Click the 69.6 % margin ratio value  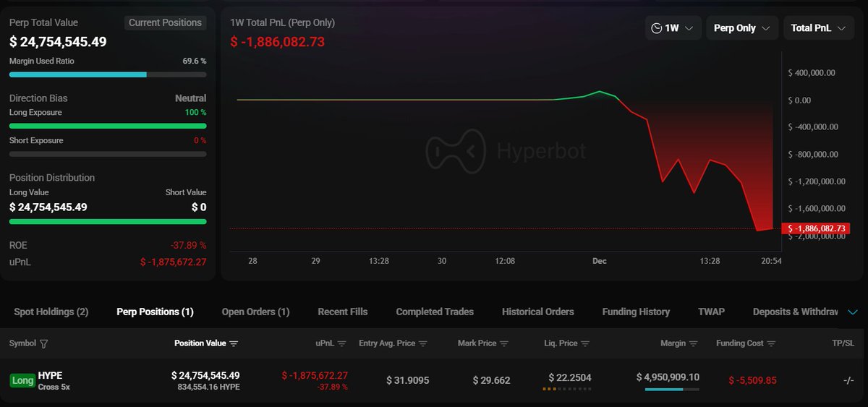pos(194,61)
